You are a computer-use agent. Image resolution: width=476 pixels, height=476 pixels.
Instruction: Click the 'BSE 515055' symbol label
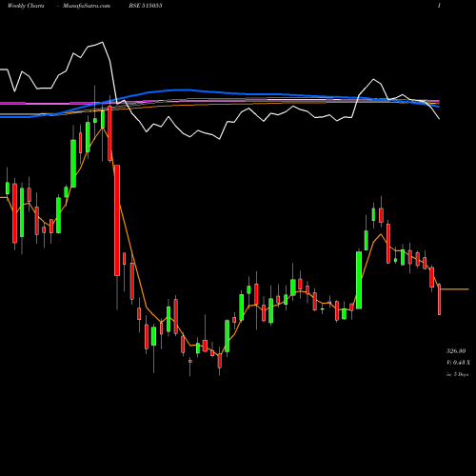146,6
